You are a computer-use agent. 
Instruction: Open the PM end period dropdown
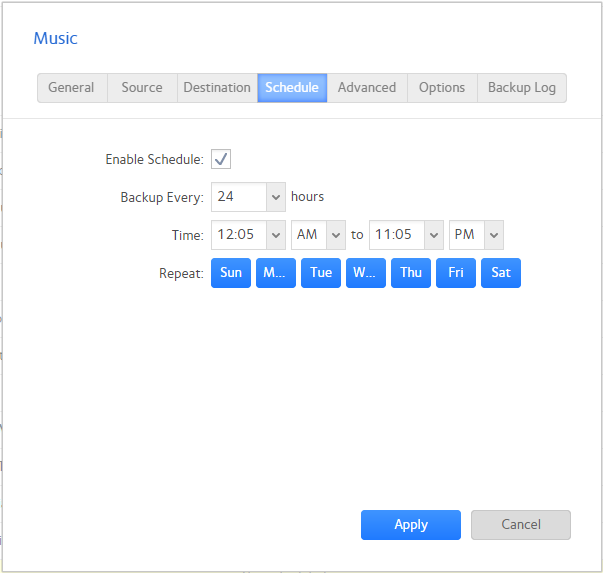pos(493,235)
